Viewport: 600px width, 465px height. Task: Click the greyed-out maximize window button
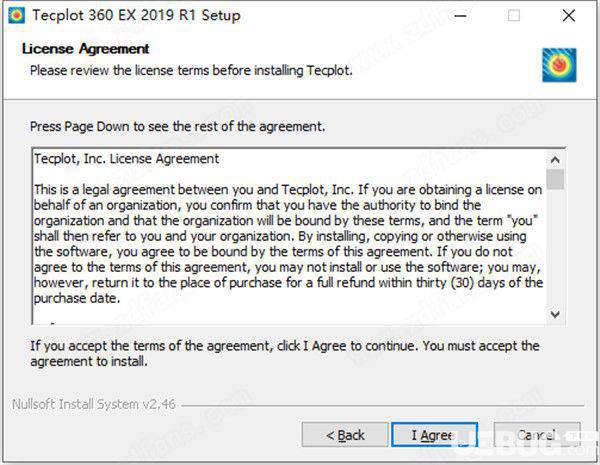(514, 16)
